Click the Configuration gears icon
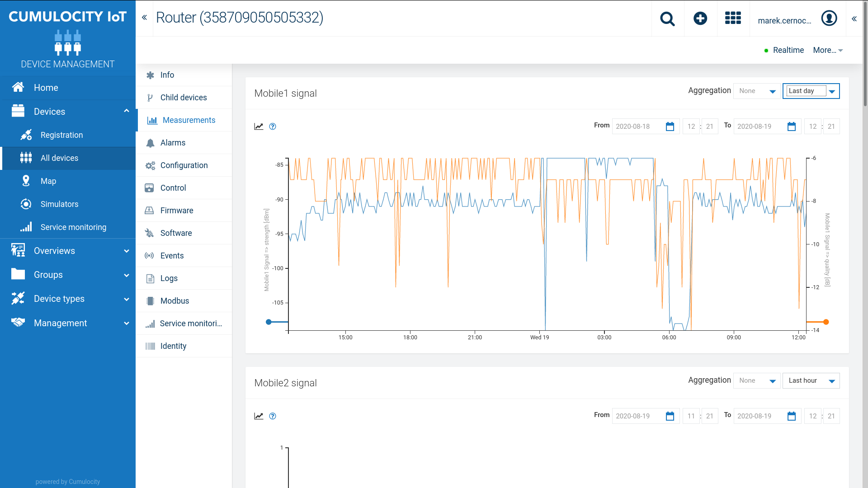868x488 pixels. 150,165
